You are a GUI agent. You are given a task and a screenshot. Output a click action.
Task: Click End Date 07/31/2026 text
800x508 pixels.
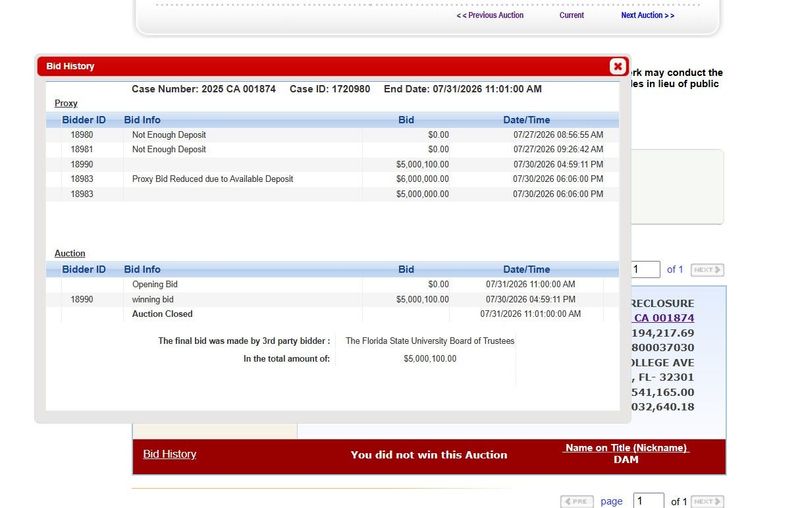pos(463,89)
